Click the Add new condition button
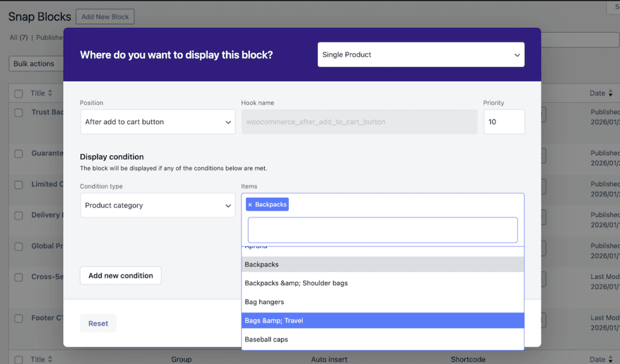This screenshot has height=364, width=620. click(120, 276)
